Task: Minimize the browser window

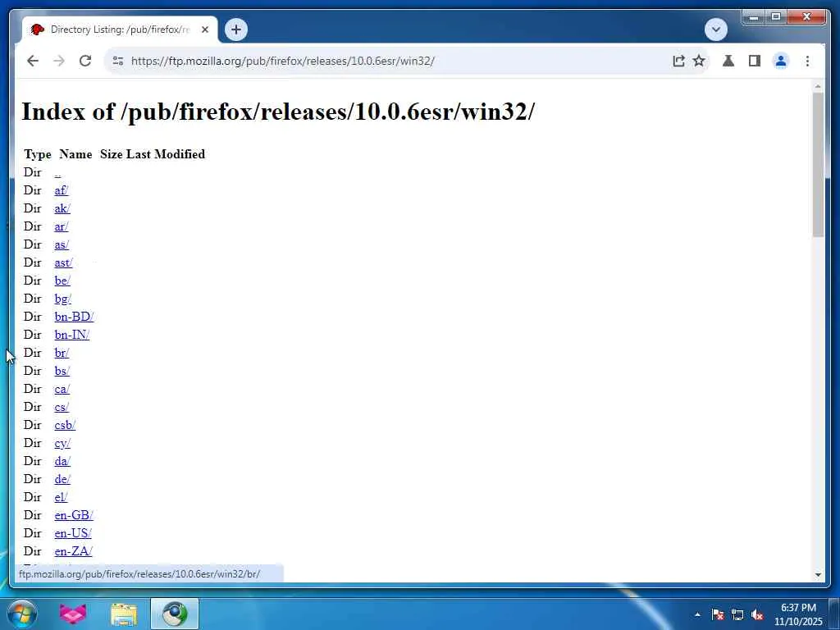Action: point(754,17)
